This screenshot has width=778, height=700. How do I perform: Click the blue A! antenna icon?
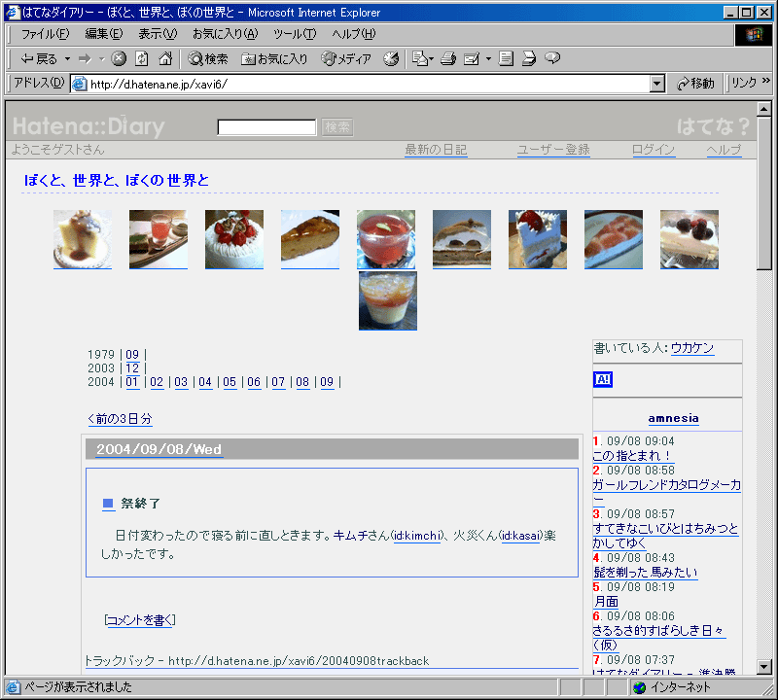click(x=603, y=379)
